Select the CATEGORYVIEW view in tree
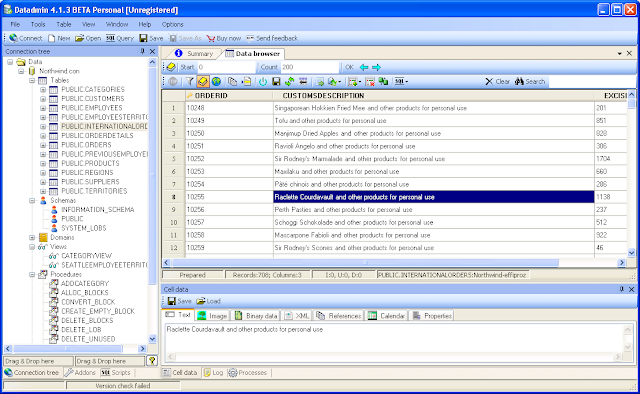The height and width of the screenshot is (394, 640). tap(86, 256)
